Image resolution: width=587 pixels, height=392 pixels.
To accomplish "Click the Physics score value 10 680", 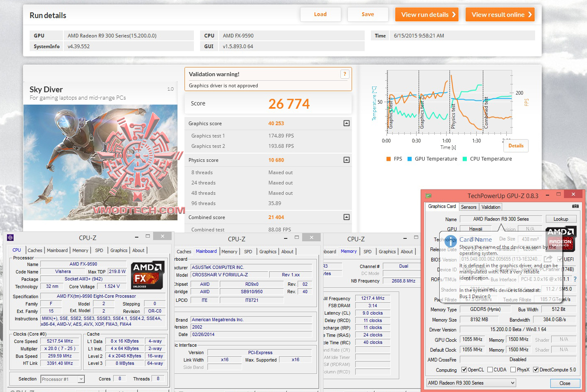I will (276, 160).
